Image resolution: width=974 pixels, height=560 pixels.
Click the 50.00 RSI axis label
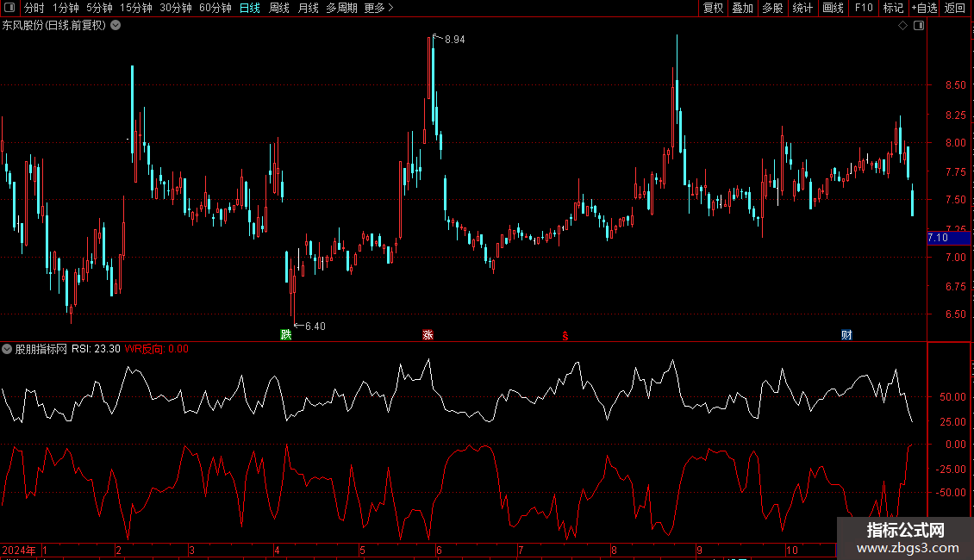click(x=952, y=396)
